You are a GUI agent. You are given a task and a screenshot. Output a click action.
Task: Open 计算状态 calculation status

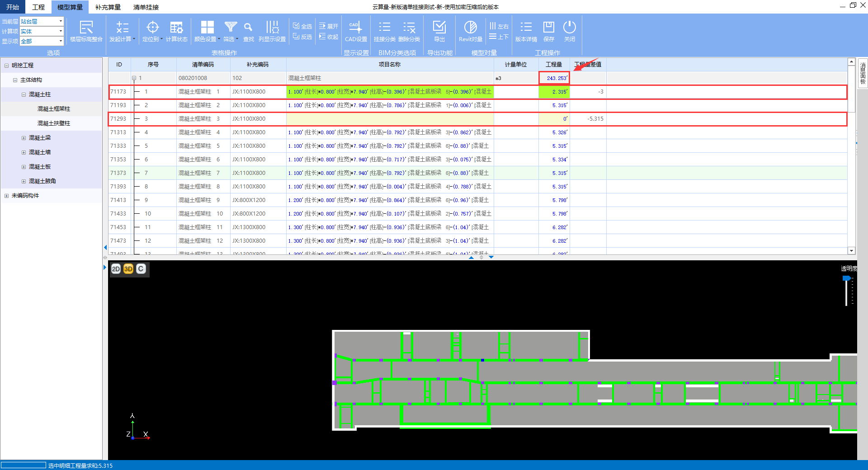(x=176, y=31)
